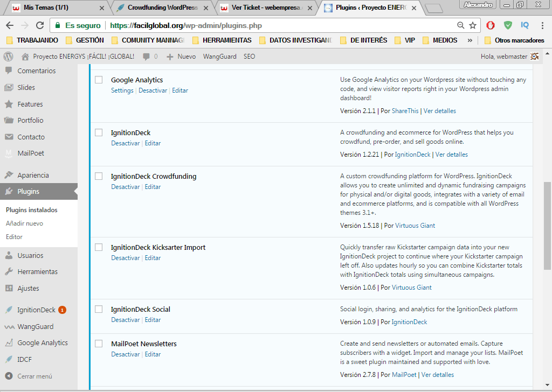
Task: Open the VIP bookmarks folder
Action: point(405,40)
